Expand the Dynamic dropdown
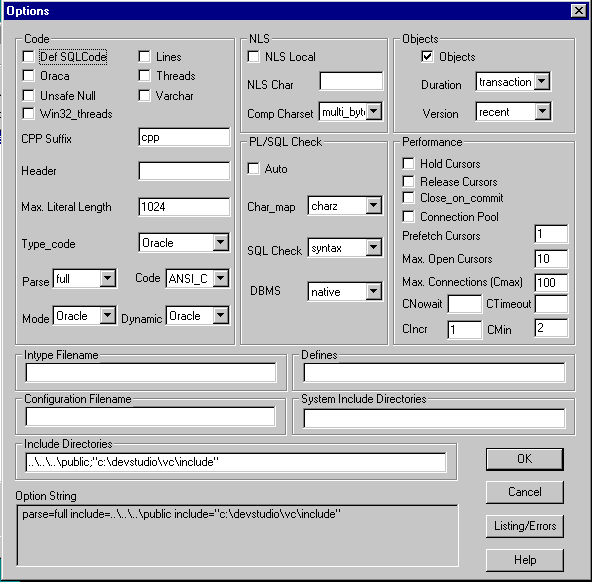This screenshot has height=583, width=592. 221,315
